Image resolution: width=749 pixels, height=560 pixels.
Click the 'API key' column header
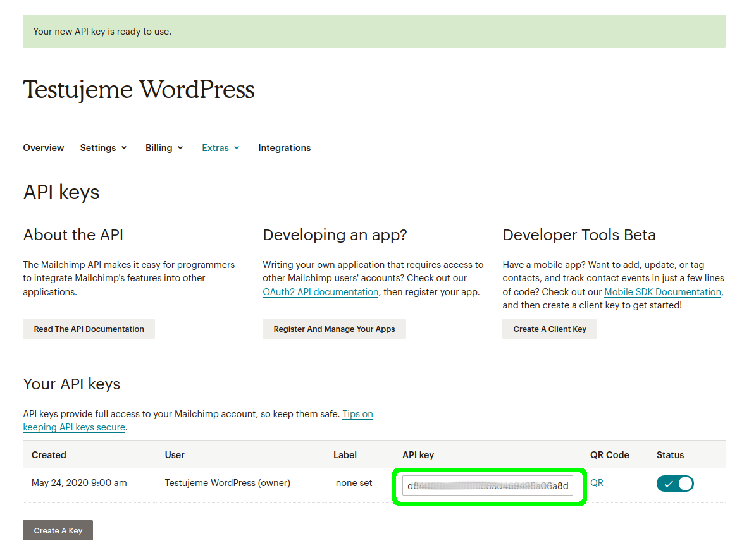tap(418, 455)
